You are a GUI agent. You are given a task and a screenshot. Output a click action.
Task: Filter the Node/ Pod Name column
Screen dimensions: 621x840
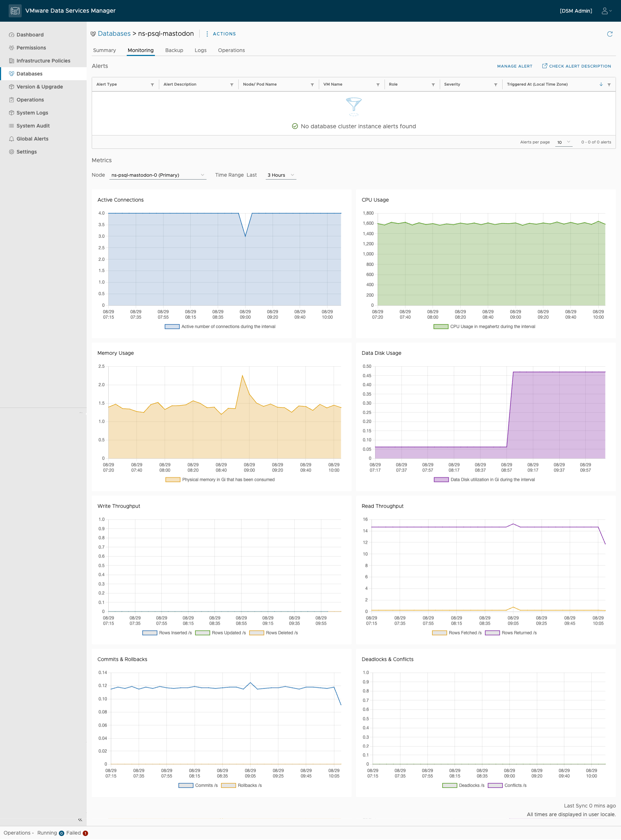[x=312, y=85]
